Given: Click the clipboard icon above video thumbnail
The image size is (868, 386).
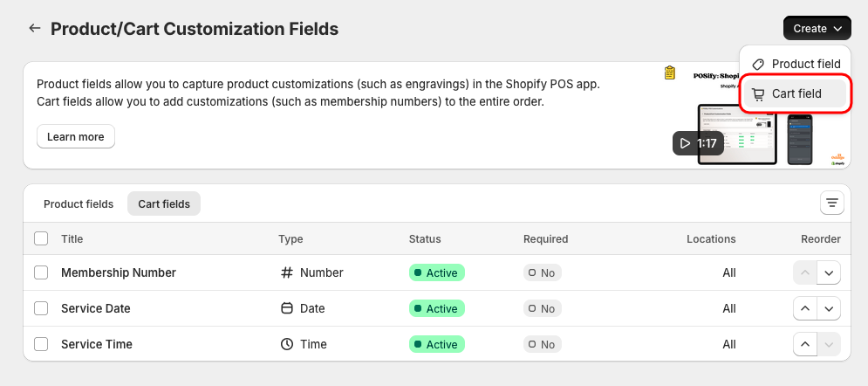Looking at the screenshot, I should coord(670,72).
